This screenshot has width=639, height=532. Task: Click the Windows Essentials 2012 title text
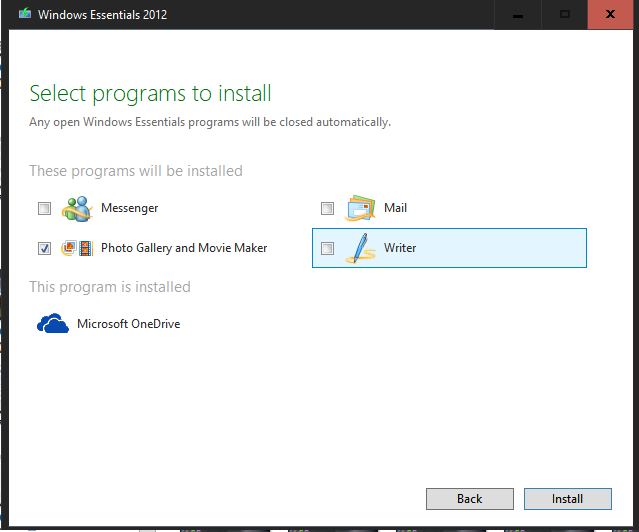click(102, 15)
